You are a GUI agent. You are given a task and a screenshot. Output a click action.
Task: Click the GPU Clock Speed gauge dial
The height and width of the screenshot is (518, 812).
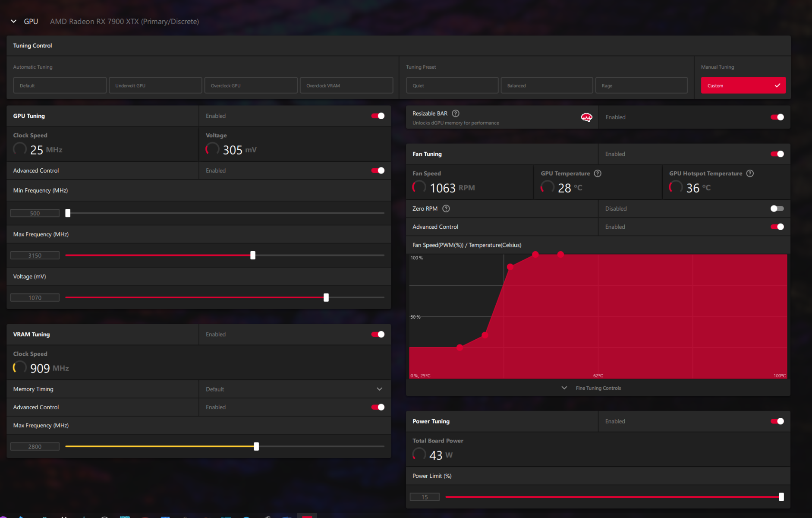coord(20,149)
